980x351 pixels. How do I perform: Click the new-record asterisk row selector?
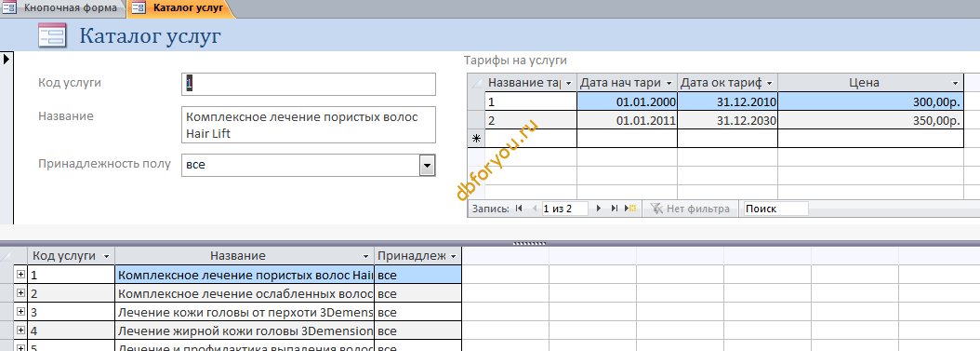476,139
